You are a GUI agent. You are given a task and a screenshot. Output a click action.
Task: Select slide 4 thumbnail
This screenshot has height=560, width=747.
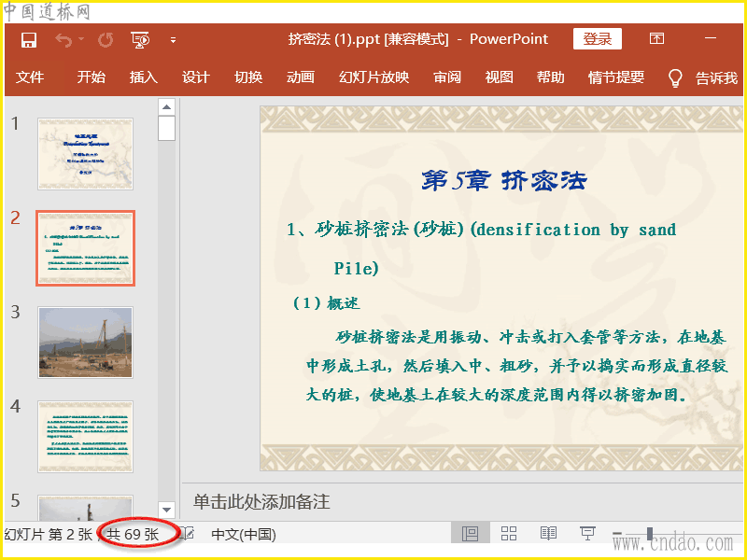[85, 437]
